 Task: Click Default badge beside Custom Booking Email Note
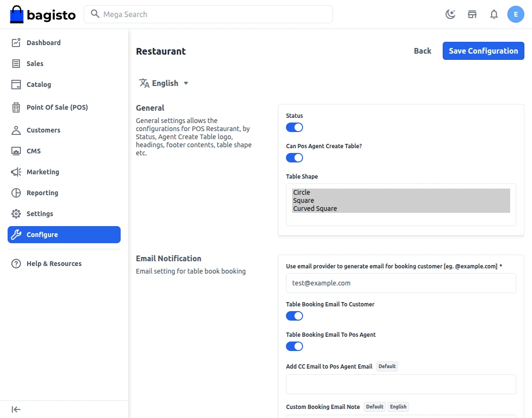pos(375,407)
